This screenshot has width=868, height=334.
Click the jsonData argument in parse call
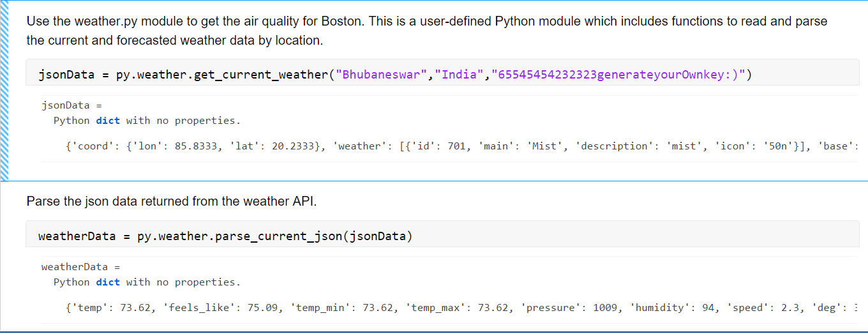[377, 236]
